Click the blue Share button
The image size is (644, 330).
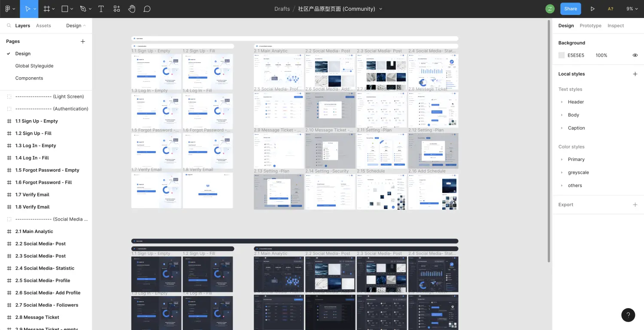click(x=570, y=9)
